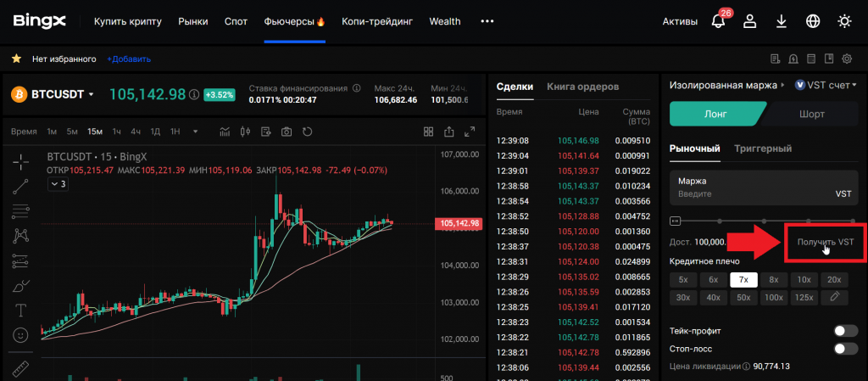Adjust the margin percentage slider
The image size is (868, 381).
676,221
